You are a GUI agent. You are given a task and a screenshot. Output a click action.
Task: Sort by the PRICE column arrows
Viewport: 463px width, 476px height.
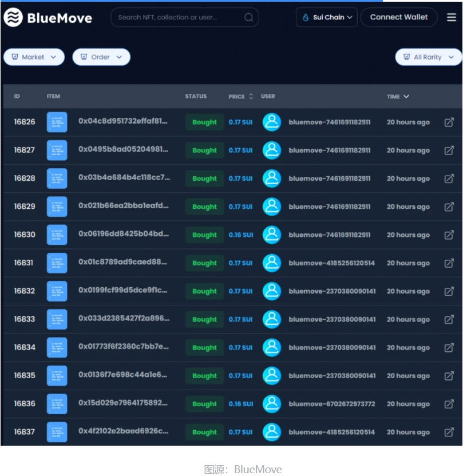tap(251, 96)
